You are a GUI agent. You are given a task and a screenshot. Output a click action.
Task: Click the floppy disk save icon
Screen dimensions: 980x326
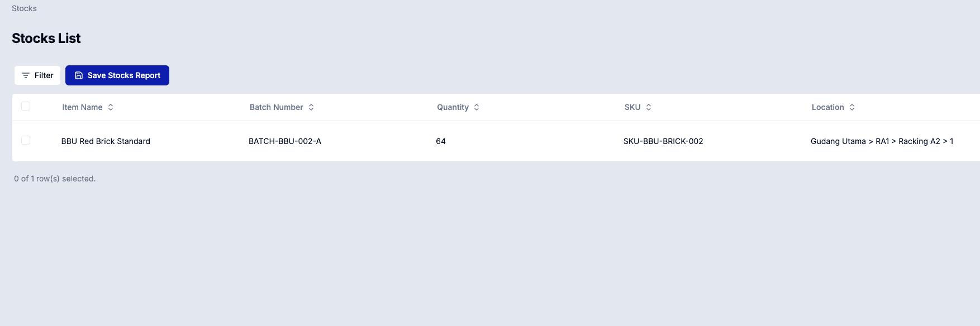pos(79,75)
